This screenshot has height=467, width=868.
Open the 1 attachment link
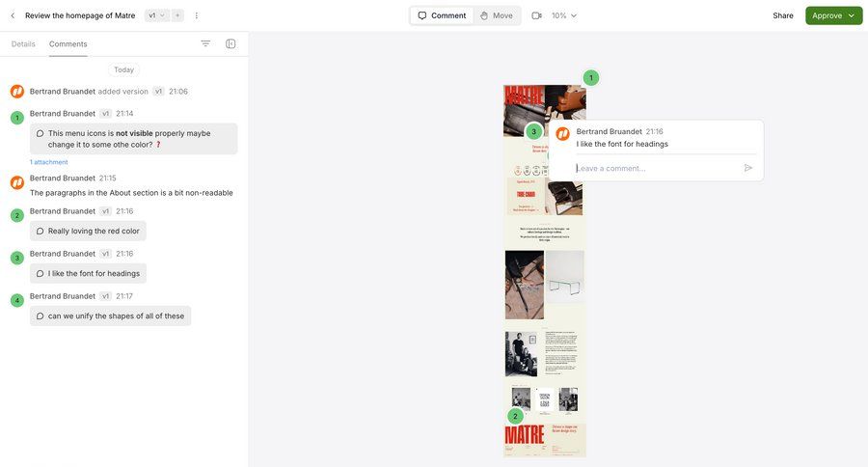pos(48,162)
